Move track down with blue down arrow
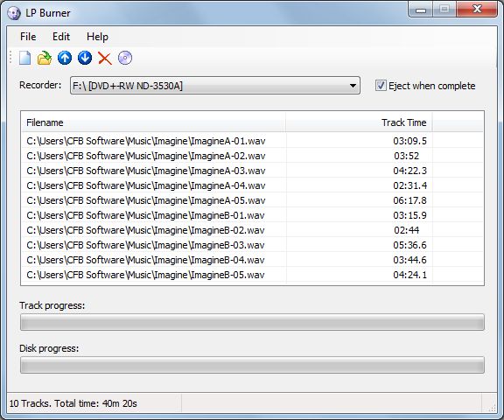Image resolution: width=504 pixels, height=420 pixels. (85, 58)
